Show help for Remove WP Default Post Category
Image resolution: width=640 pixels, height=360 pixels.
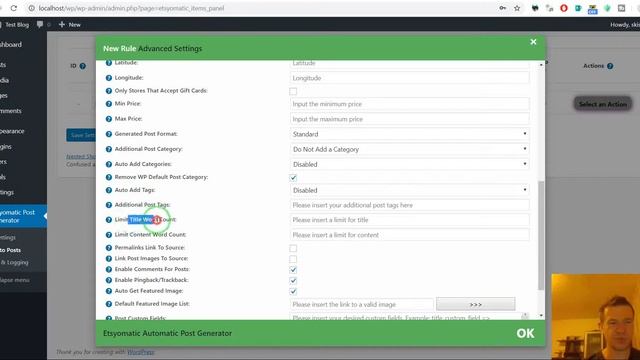coord(109,178)
